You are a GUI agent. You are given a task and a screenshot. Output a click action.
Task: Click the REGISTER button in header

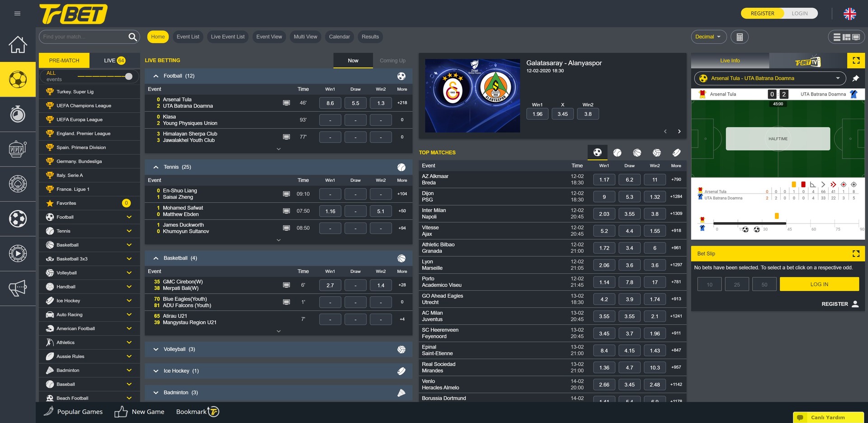click(762, 14)
